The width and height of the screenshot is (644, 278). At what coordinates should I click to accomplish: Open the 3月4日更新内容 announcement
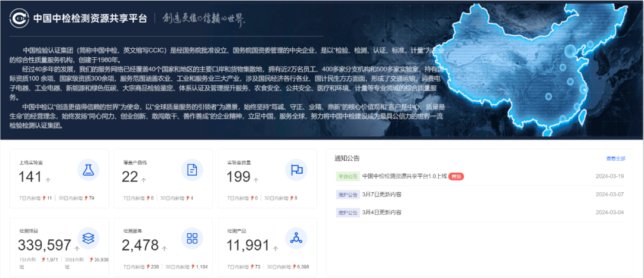coord(382,213)
